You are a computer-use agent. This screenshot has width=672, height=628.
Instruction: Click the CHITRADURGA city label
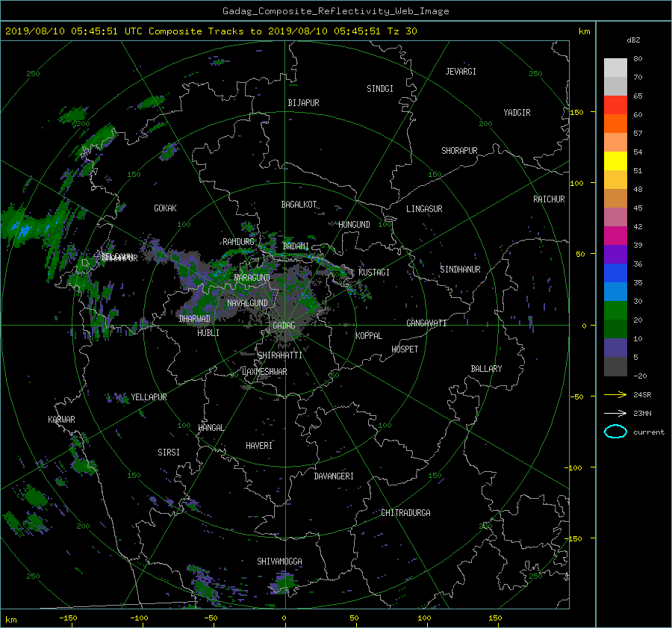click(x=405, y=513)
